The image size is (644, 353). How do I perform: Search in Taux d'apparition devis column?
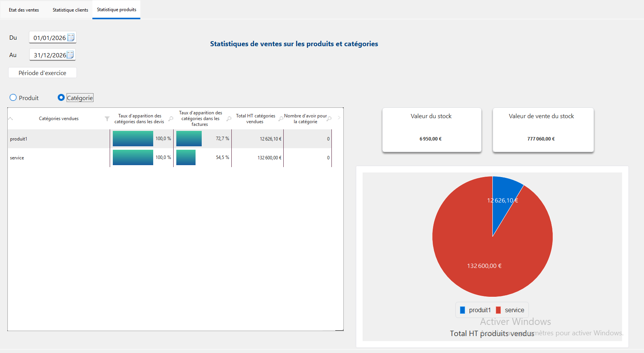pos(171,119)
